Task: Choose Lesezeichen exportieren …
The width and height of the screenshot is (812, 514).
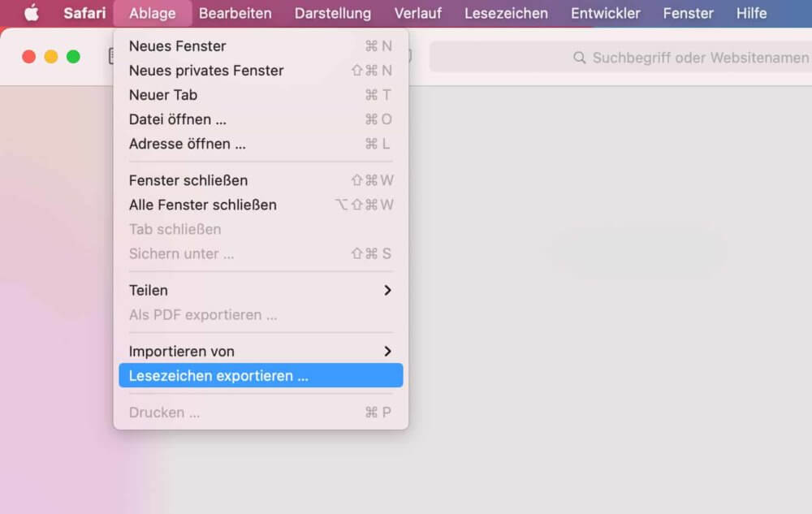Action: click(x=261, y=375)
